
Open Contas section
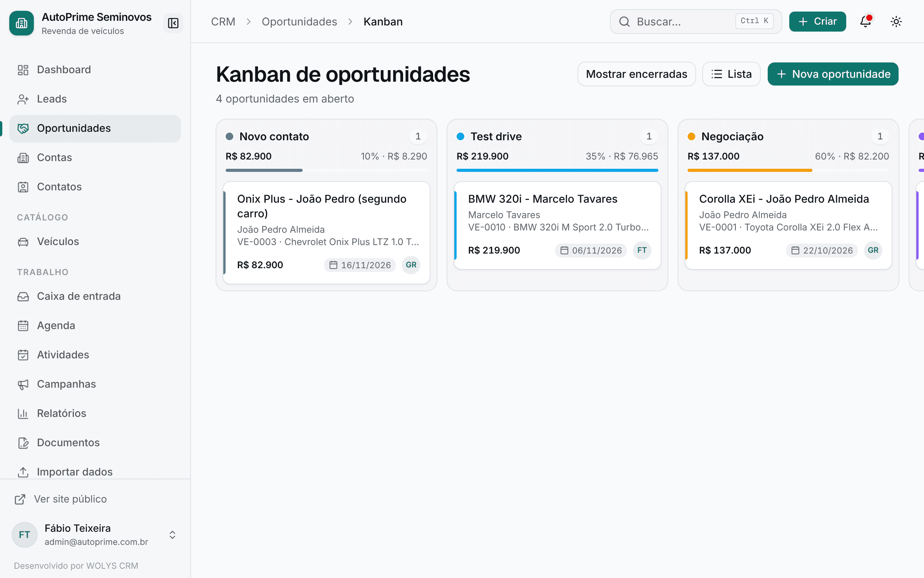coord(95,158)
